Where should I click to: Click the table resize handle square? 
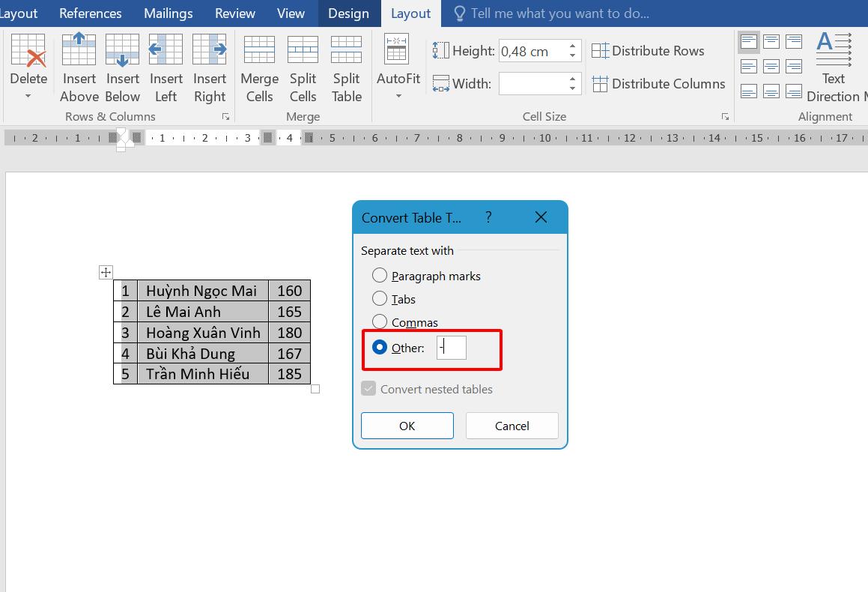click(315, 389)
